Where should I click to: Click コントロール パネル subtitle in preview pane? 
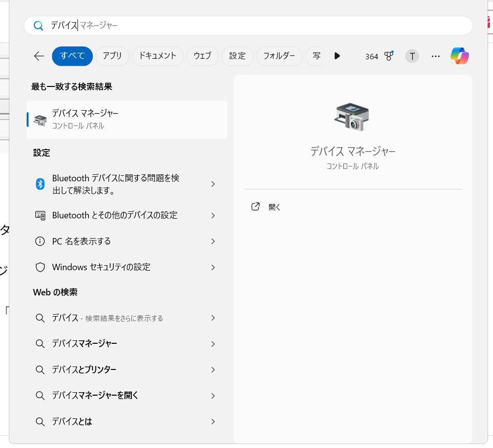pos(353,166)
